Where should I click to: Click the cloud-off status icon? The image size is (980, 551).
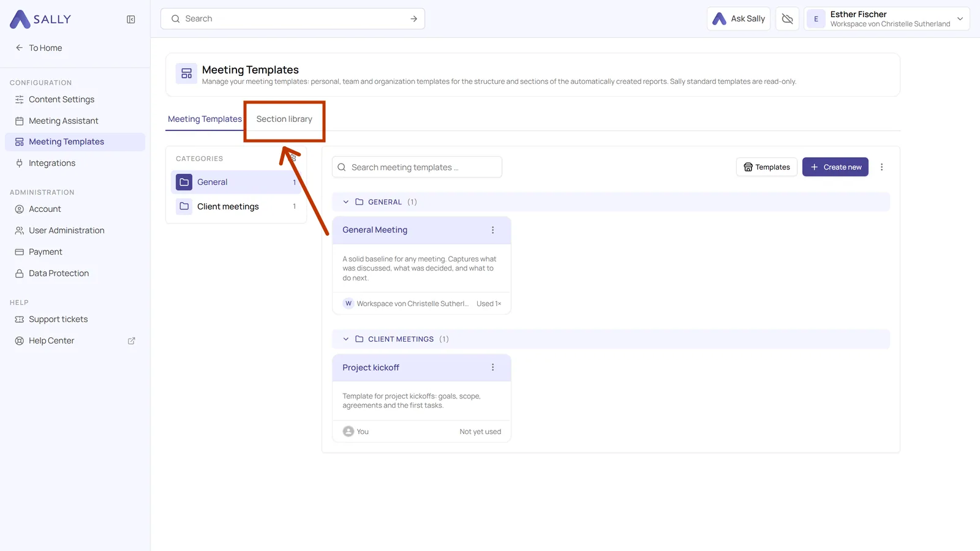(x=788, y=19)
